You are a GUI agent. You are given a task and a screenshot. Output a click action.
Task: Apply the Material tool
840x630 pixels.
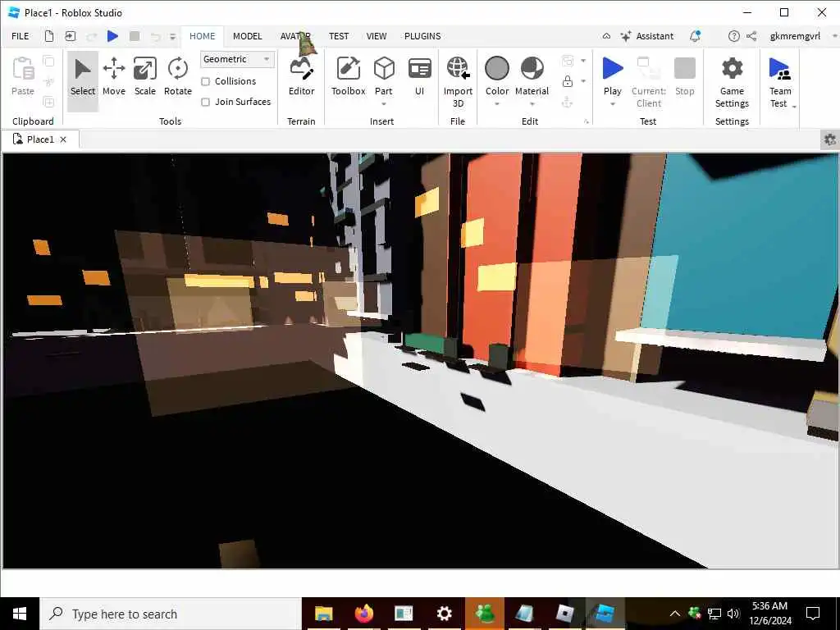[532, 75]
